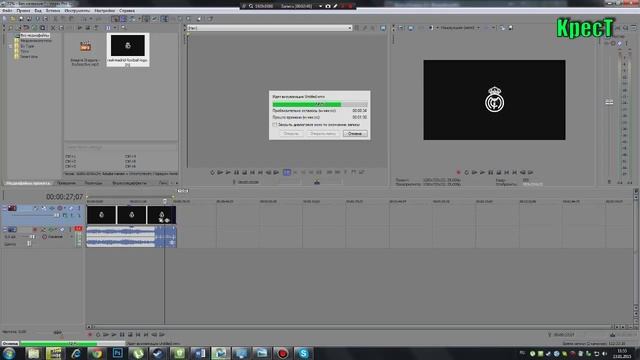Open Photoshop from the taskbar

click(x=118, y=353)
